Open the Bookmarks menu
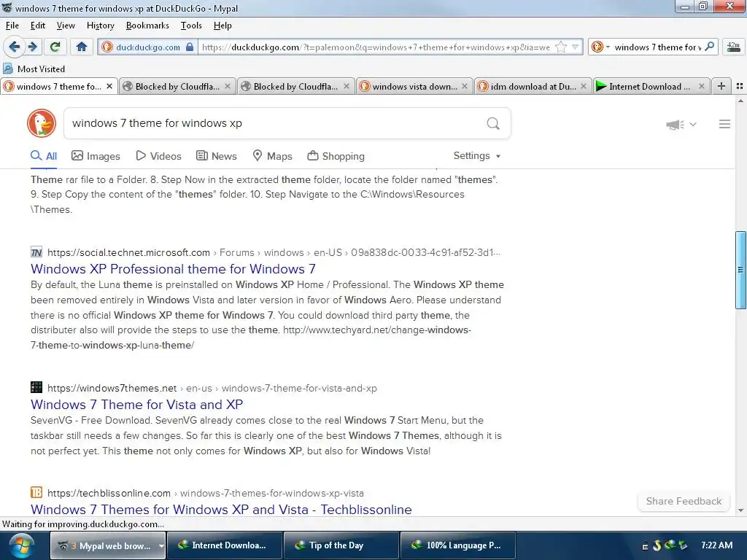Viewport: 747px width, 560px height. click(x=147, y=26)
